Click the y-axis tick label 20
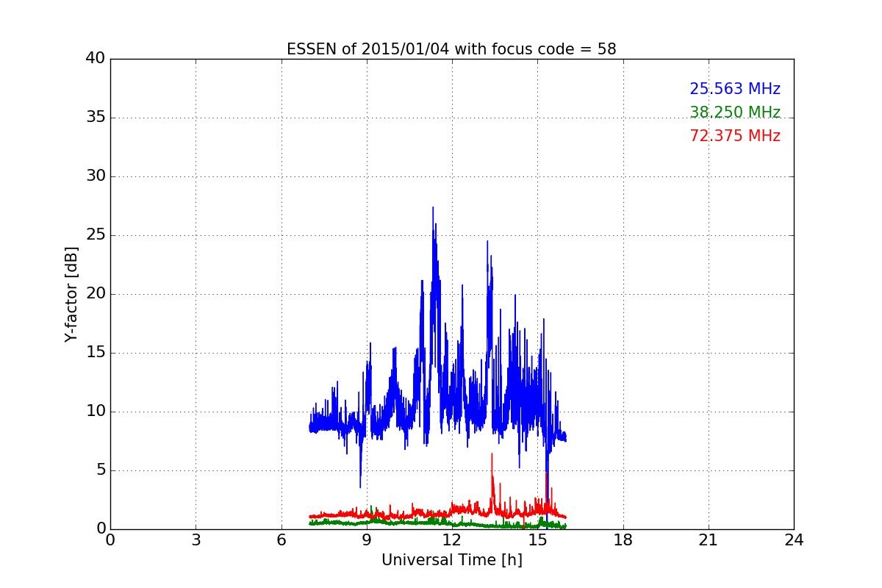The image size is (882, 588). pos(96,294)
